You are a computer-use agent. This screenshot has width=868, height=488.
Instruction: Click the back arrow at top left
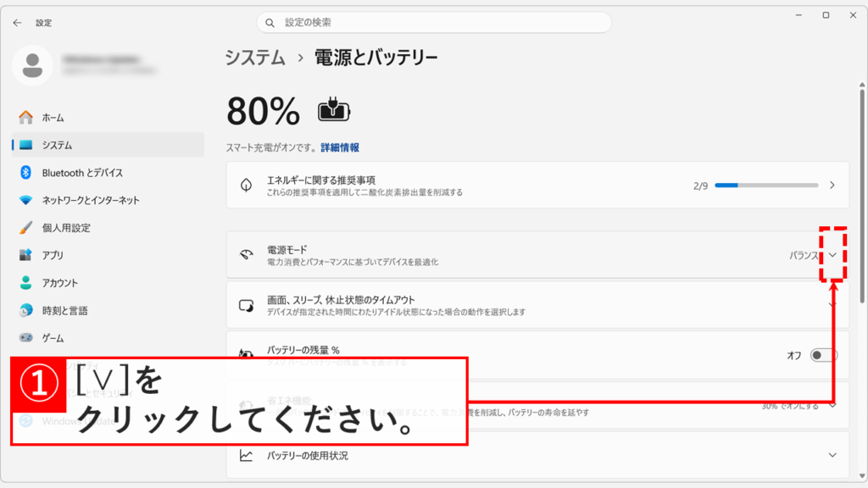point(17,23)
